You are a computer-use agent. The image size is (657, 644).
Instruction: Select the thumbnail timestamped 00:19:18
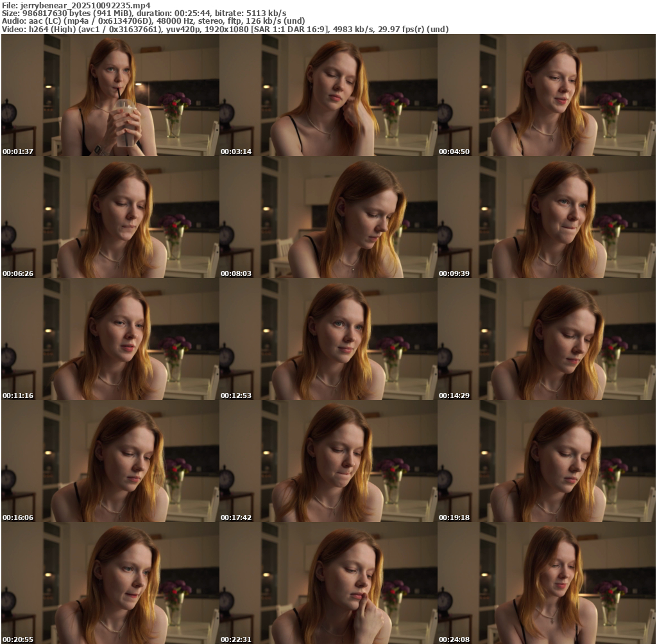tap(547, 461)
